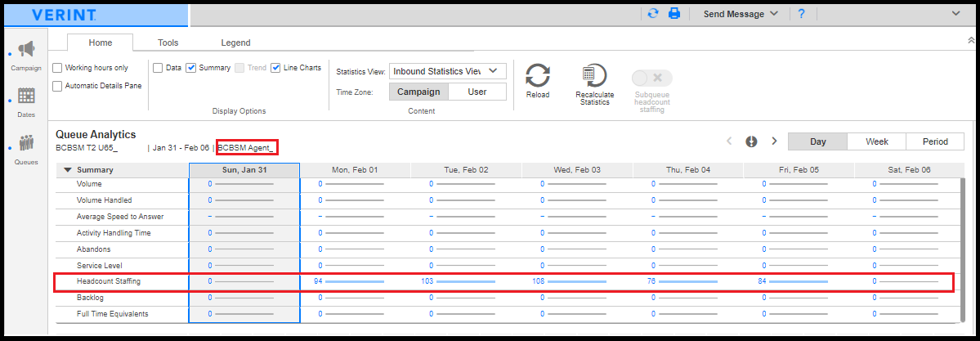Click Headcount Staffing value 103 on Tuesday
Viewport: 980px width, 341px height.
(427, 281)
